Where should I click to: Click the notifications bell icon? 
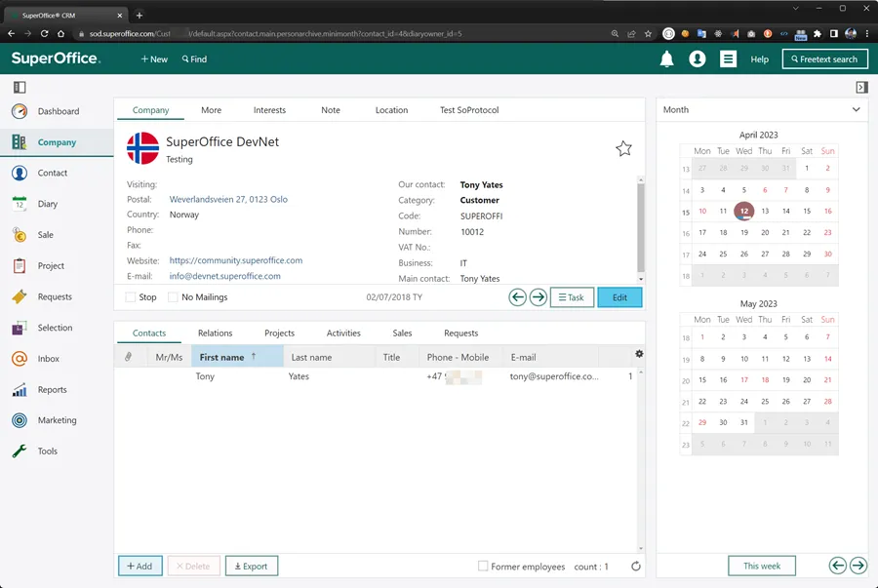[667, 59]
